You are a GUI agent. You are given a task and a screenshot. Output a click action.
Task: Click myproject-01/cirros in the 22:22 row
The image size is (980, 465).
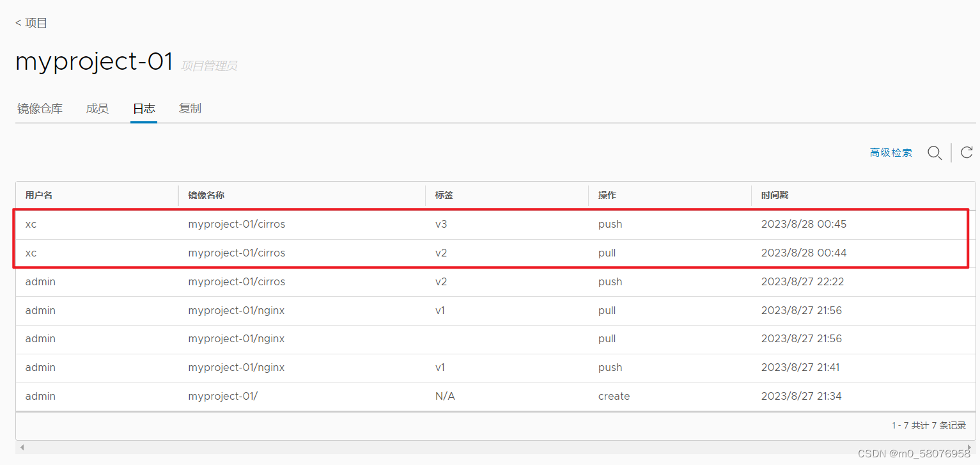[237, 282]
